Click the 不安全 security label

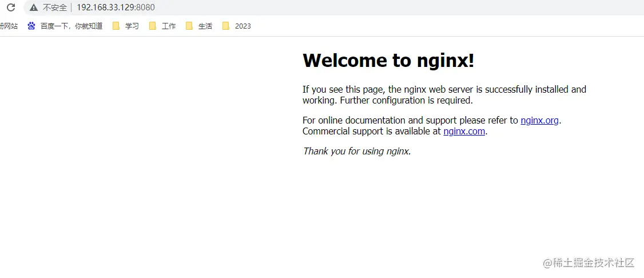tap(55, 7)
